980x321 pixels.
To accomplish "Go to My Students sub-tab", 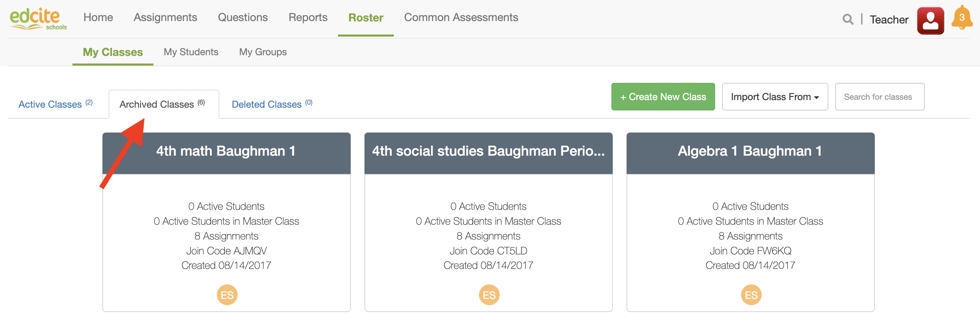I will pyautogui.click(x=191, y=52).
